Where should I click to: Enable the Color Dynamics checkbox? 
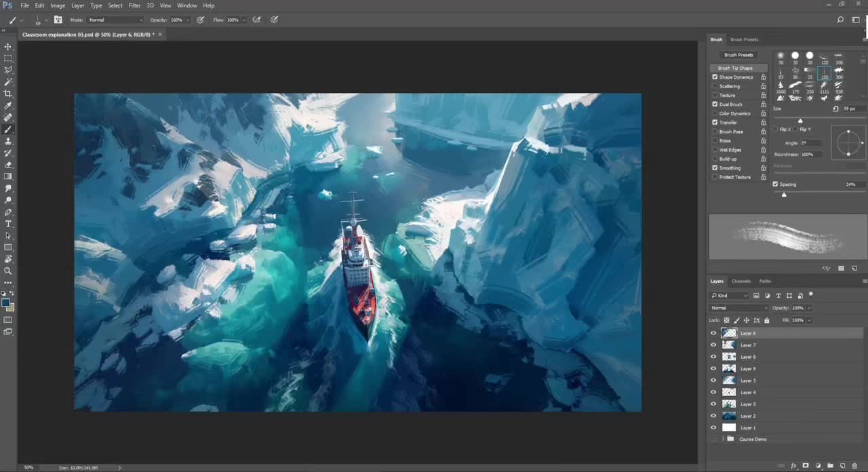[x=715, y=113]
